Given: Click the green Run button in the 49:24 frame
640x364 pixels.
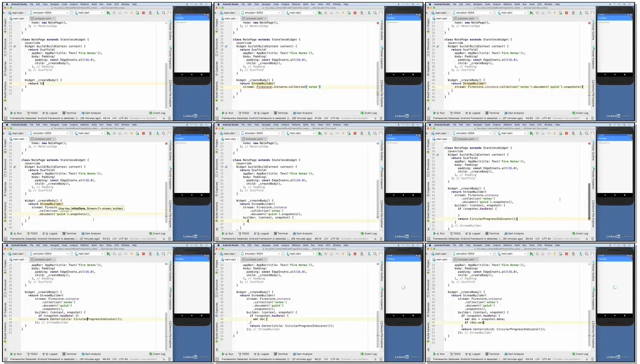Looking at the screenshot, I should (x=531, y=253).
